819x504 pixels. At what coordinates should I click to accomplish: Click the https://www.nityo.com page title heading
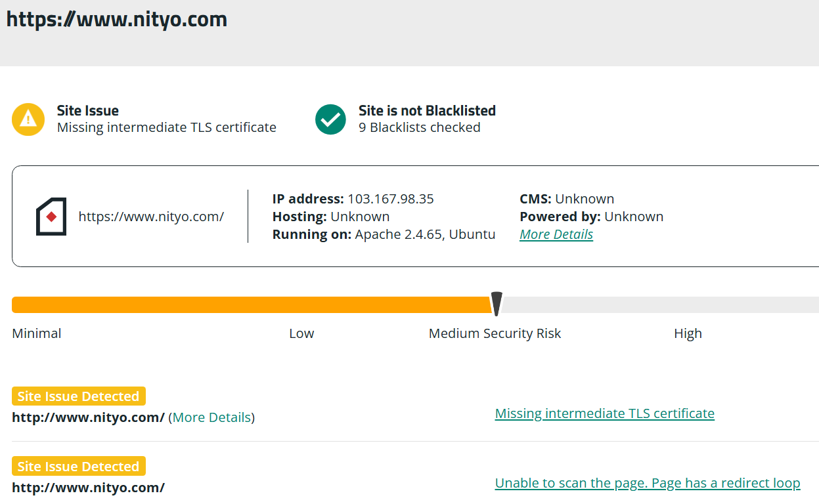pos(116,19)
